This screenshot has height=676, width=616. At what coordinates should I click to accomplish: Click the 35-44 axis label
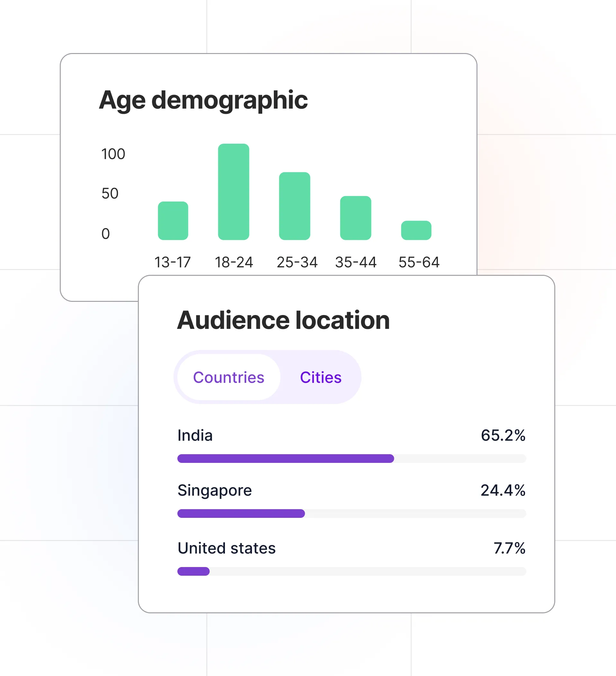click(356, 262)
